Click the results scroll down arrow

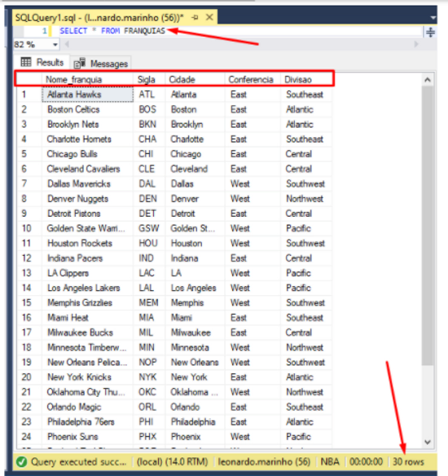coord(428,442)
